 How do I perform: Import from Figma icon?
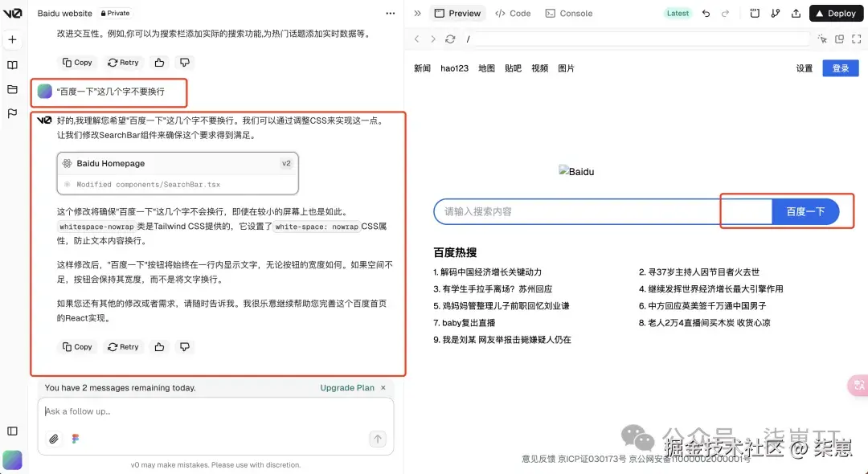[76, 439]
